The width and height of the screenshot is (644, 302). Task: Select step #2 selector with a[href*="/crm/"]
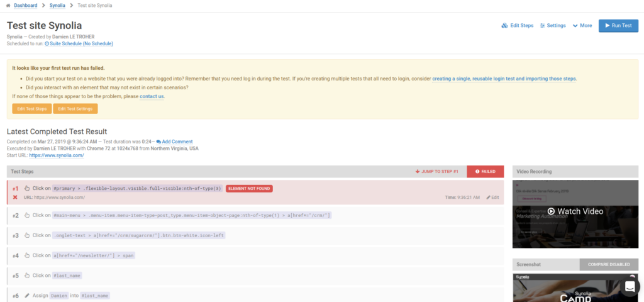[192, 215]
